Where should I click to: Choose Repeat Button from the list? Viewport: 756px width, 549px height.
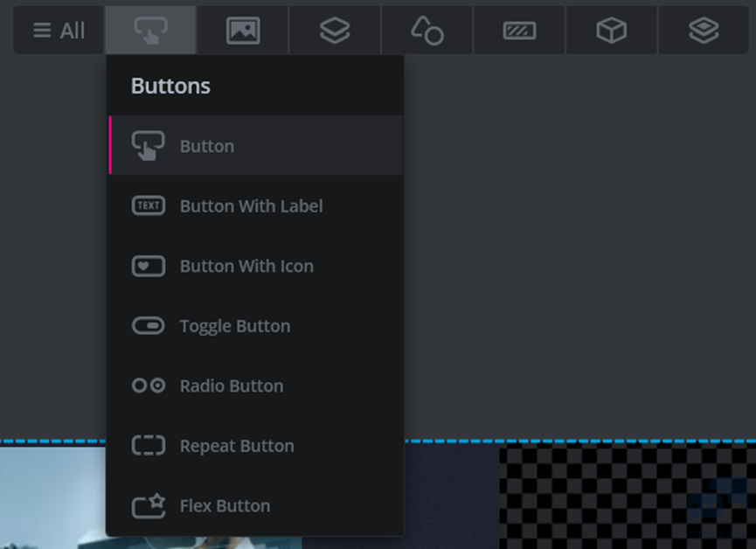click(256, 445)
